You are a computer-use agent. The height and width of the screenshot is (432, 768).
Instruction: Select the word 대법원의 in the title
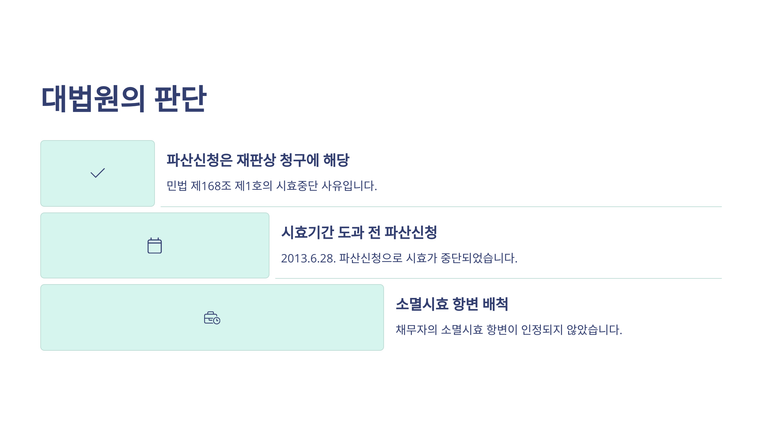pyautogui.click(x=93, y=99)
